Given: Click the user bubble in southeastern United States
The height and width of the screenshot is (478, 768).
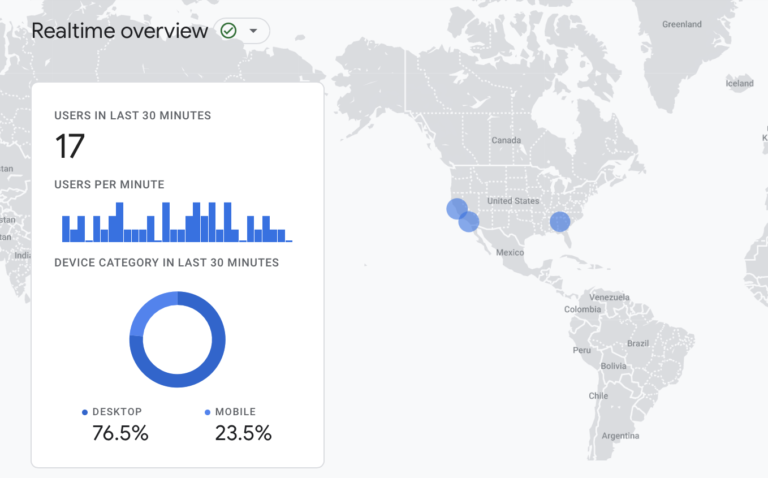Looking at the screenshot, I should 560,221.
